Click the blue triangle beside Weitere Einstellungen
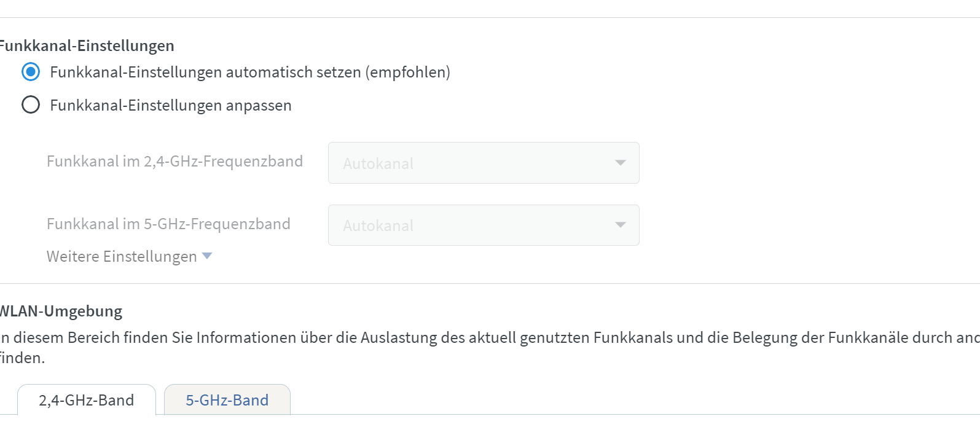Image resolution: width=980 pixels, height=435 pixels. (207, 256)
